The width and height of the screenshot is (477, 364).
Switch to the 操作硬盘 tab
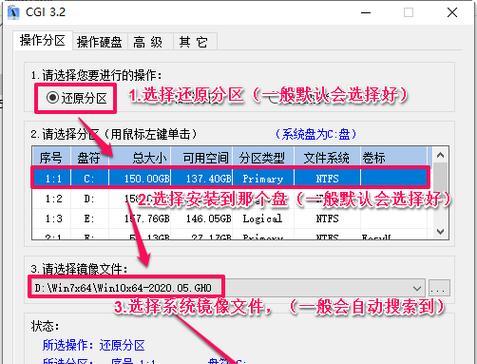click(x=100, y=42)
